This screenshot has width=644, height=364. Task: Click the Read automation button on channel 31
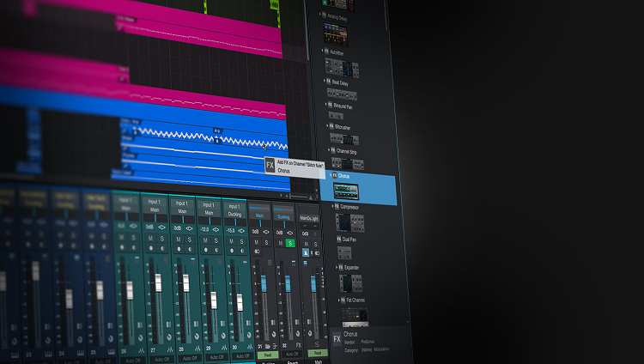pyautogui.click(x=268, y=355)
